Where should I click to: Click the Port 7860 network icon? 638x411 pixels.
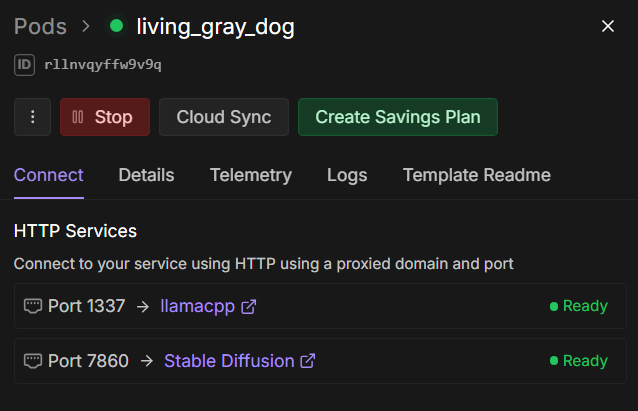tap(33, 361)
